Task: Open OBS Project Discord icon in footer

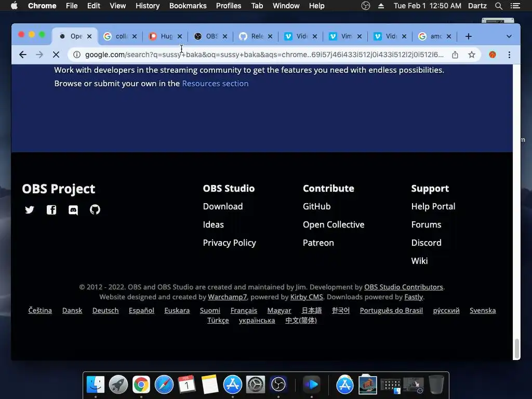Action: pyautogui.click(x=73, y=210)
